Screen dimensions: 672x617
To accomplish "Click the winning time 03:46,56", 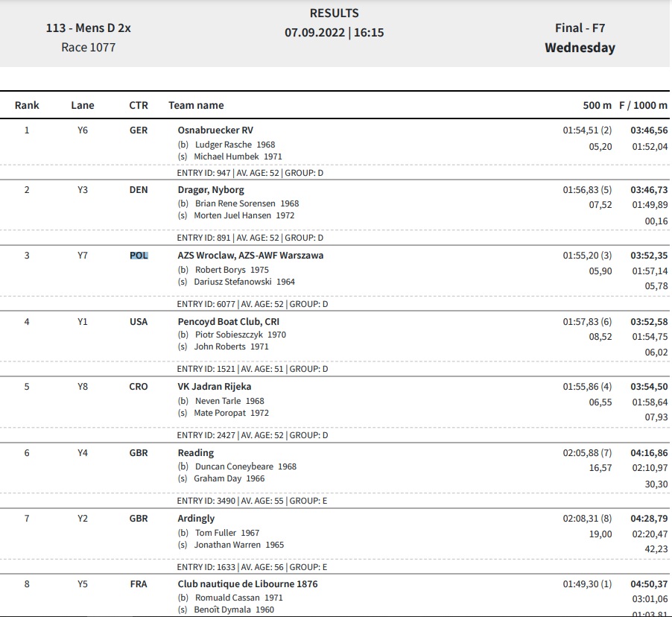I will point(649,130).
